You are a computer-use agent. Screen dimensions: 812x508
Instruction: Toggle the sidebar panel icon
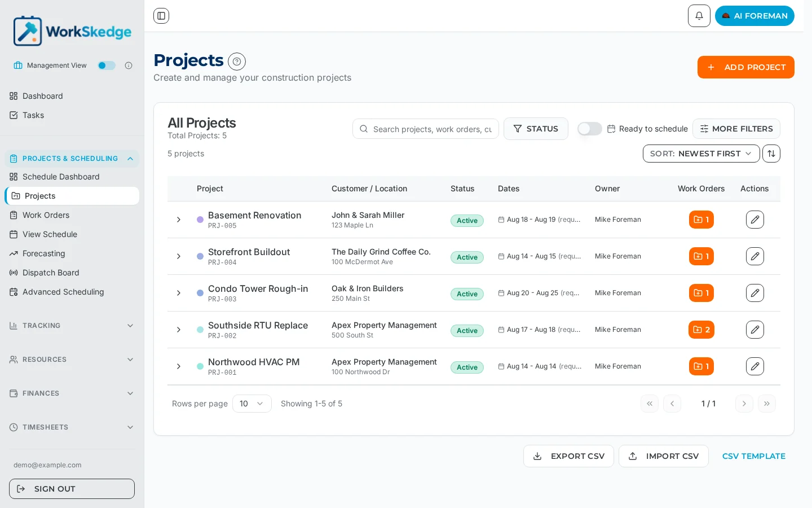[x=161, y=16]
